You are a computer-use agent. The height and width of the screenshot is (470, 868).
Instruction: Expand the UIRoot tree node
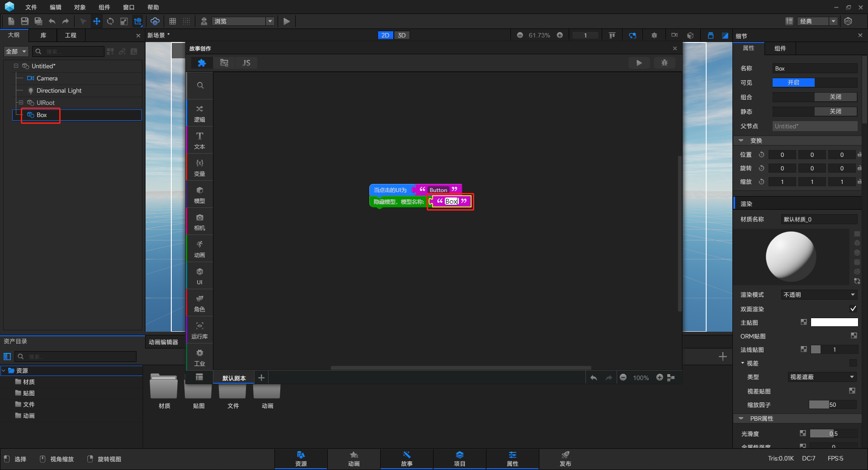pos(21,103)
